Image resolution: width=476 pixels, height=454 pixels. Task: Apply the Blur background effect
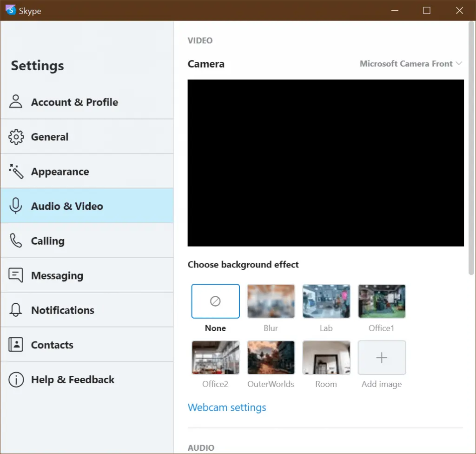(x=271, y=301)
